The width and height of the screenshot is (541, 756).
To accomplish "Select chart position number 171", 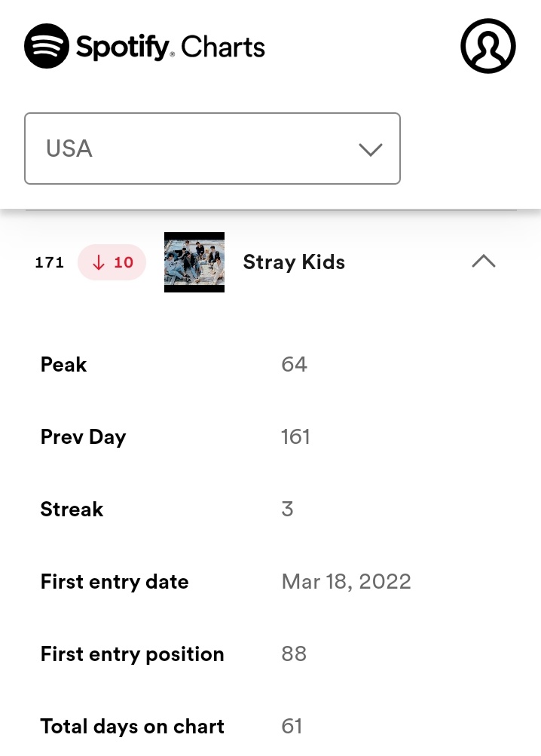I will click(50, 262).
